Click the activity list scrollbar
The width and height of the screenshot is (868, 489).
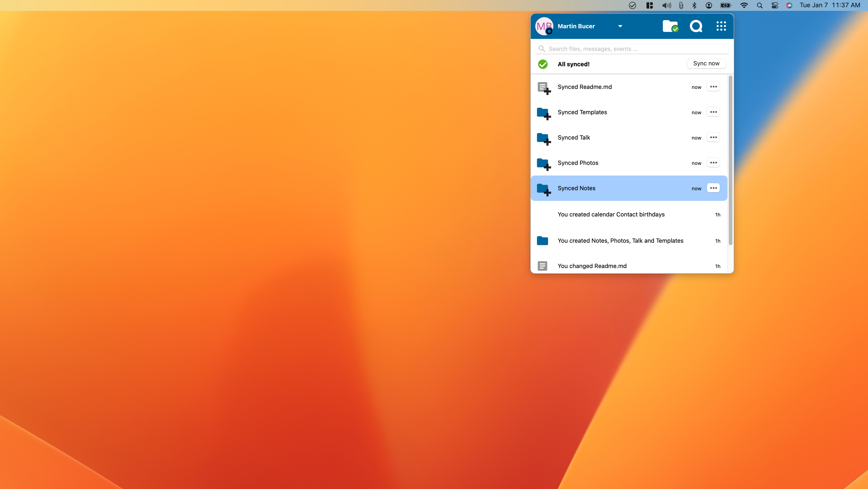tap(730, 161)
